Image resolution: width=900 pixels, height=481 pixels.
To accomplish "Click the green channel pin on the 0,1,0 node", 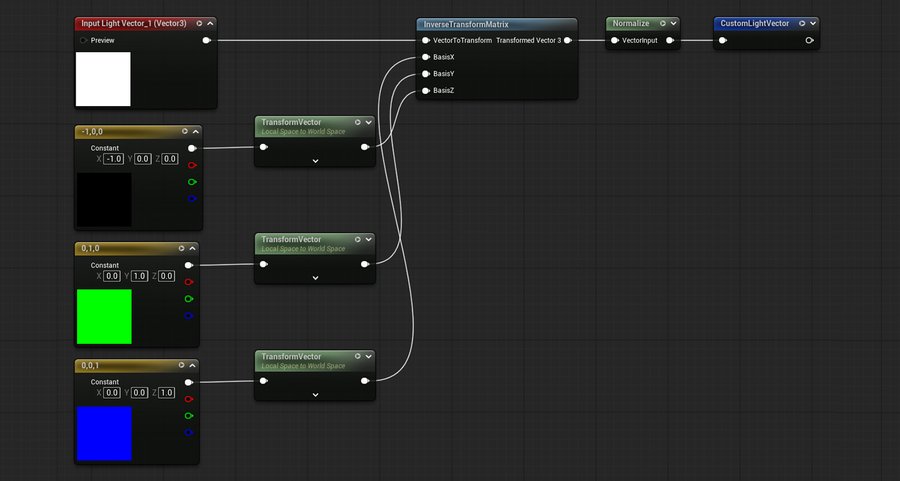I will pyautogui.click(x=191, y=299).
